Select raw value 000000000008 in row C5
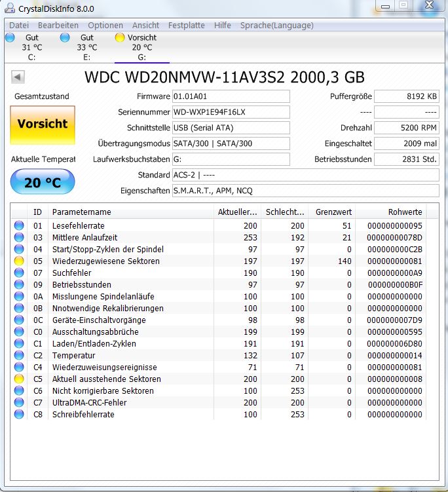The width and height of the screenshot is (448, 492). (395, 379)
